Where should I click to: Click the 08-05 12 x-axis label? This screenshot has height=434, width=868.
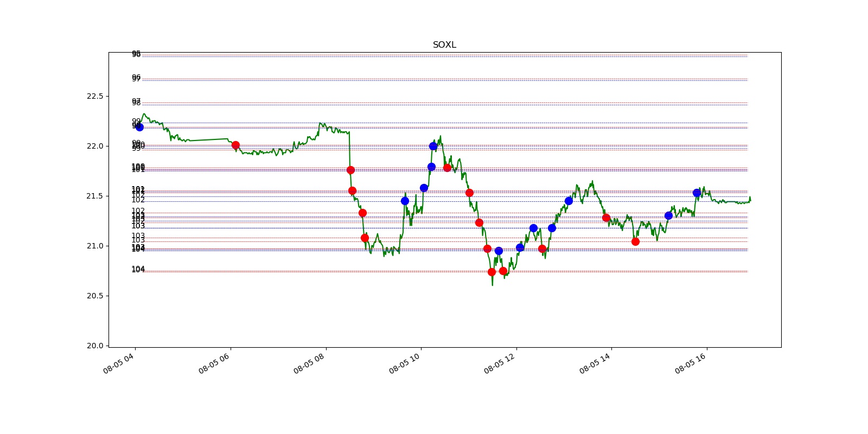pyautogui.click(x=500, y=363)
